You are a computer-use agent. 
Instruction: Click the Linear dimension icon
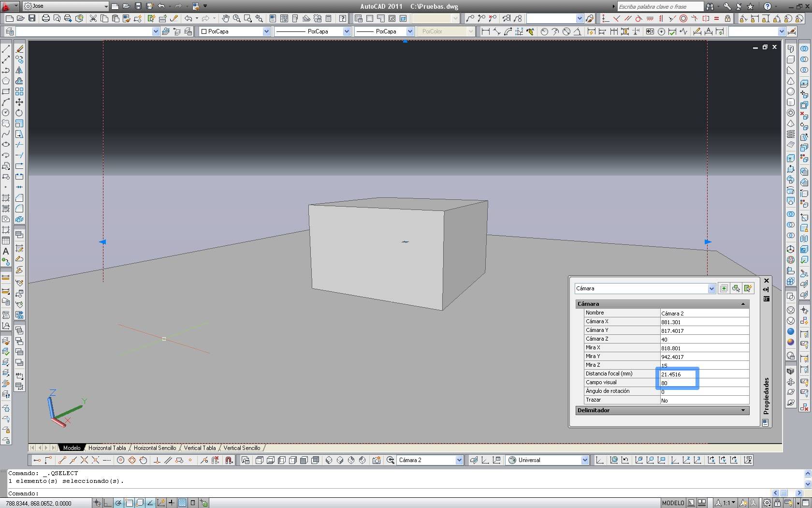click(x=486, y=31)
